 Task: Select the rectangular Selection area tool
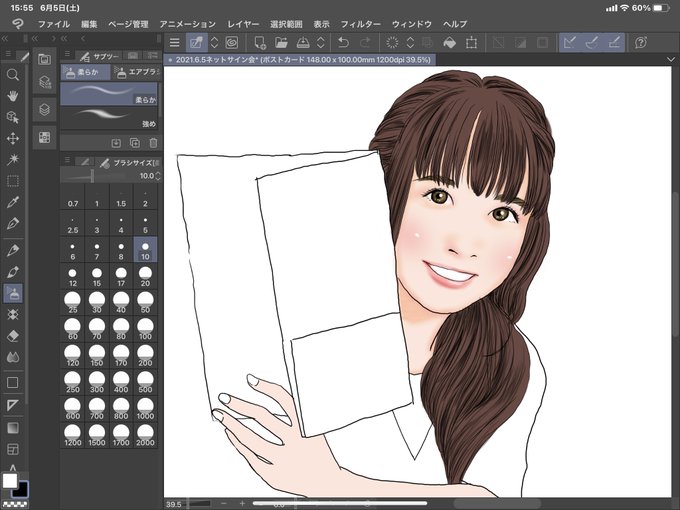coord(13,181)
